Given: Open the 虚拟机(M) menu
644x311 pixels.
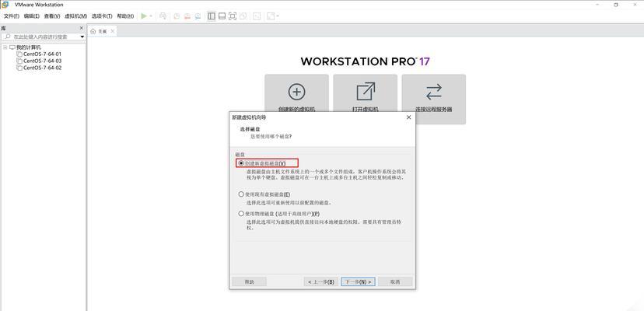Looking at the screenshot, I should (x=76, y=16).
